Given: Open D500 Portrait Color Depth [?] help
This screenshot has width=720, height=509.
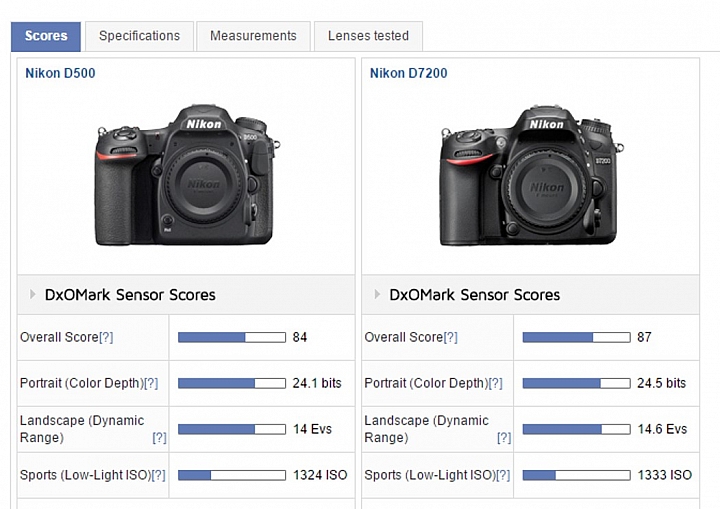Looking at the screenshot, I should click(x=151, y=384).
